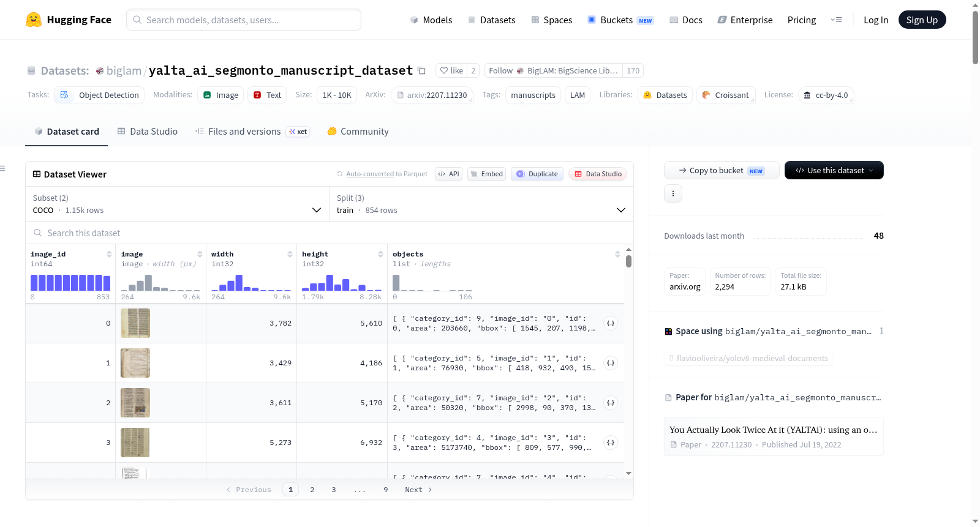Viewport: 980px width, 527px height.
Task: Copy dataset name using the copy icon
Action: tap(421, 70)
